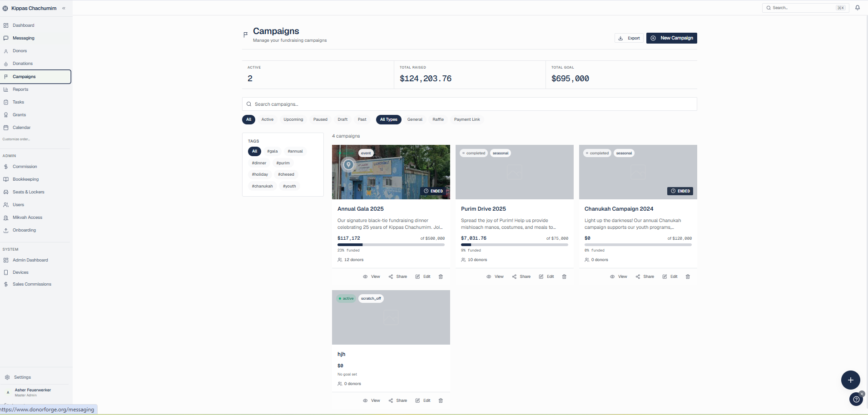Image resolution: width=868 pixels, height=415 pixels.
Task: Toggle the #purim tag filter
Action: (x=283, y=163)
